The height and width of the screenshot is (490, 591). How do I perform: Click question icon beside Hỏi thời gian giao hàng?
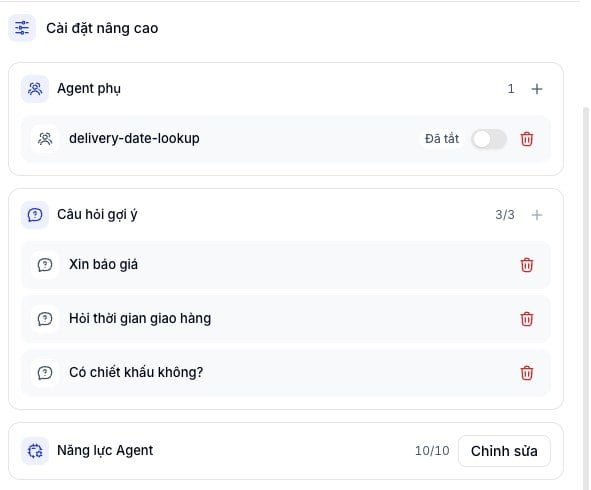(x=45, y=319)
